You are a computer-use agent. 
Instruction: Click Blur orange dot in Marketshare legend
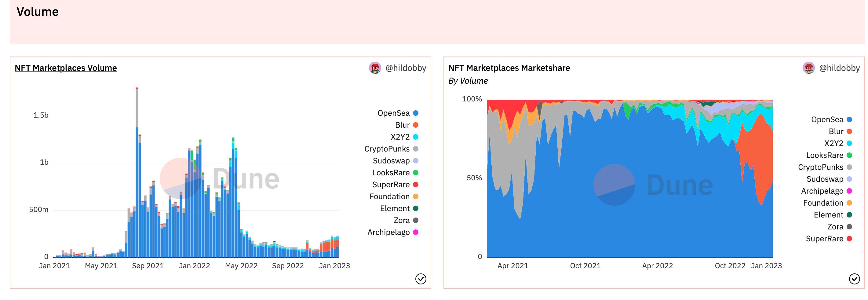(849, 131)
